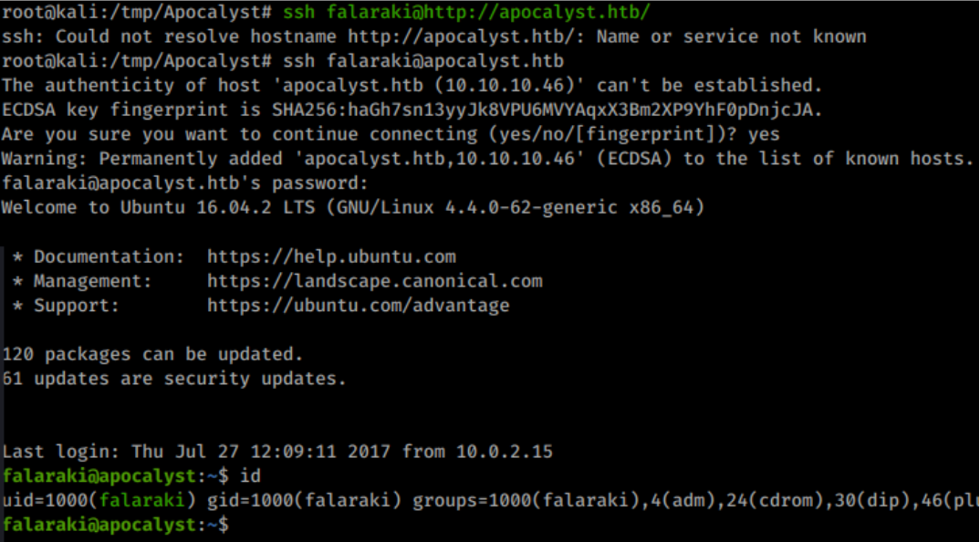Open the landscape.canonical.com management link
The width and height of the screenshot is (980, 542).
374,281
